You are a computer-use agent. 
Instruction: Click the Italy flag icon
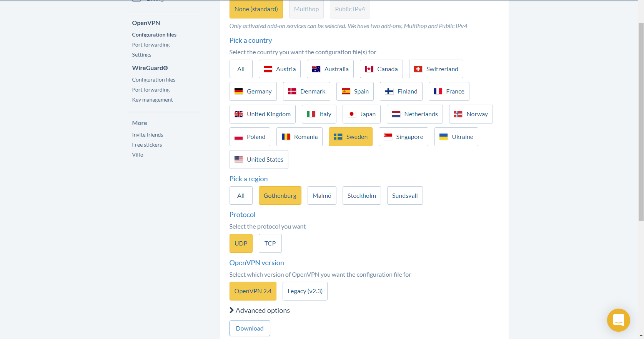311,114
